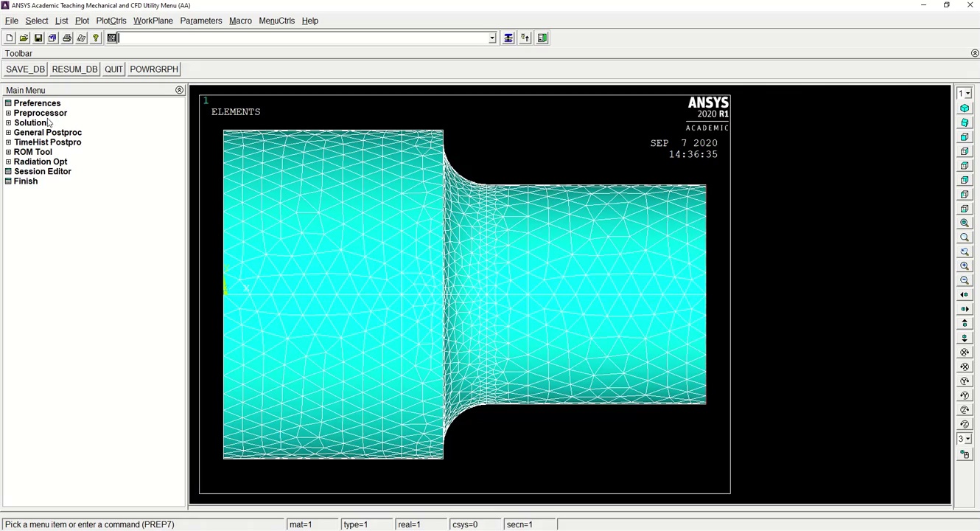Click the Open ANSYS File icon

click(24, 38)
